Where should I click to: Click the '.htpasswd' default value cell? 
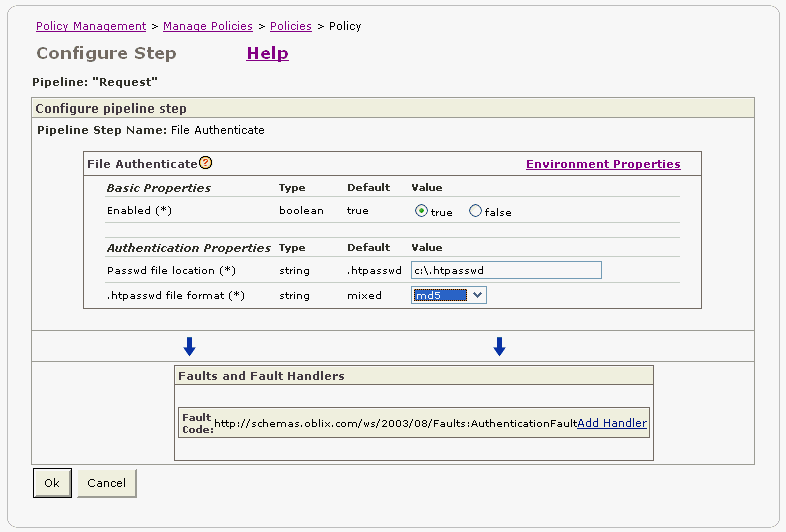[374, 271]
